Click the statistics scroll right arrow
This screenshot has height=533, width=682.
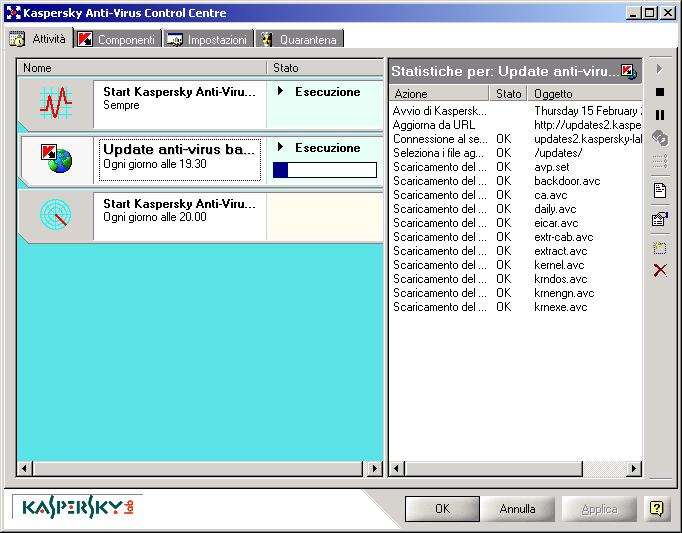tap(634, 469)
